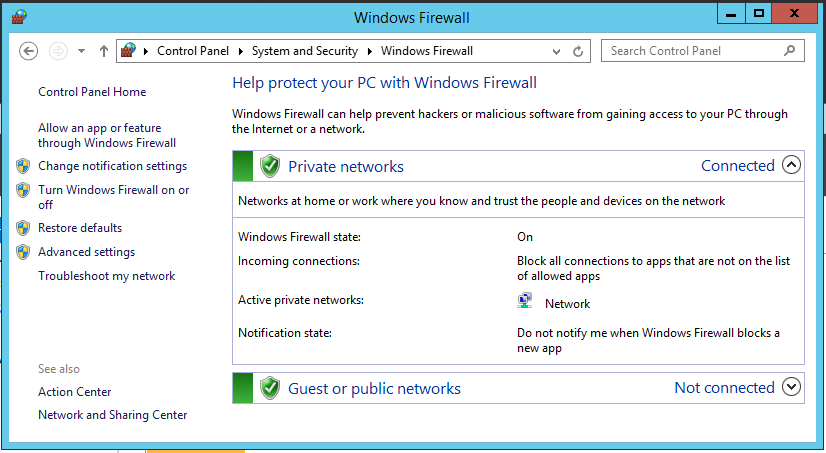Click the Guest or public networks shield icon
826x453 pixels.
point(270,388)
